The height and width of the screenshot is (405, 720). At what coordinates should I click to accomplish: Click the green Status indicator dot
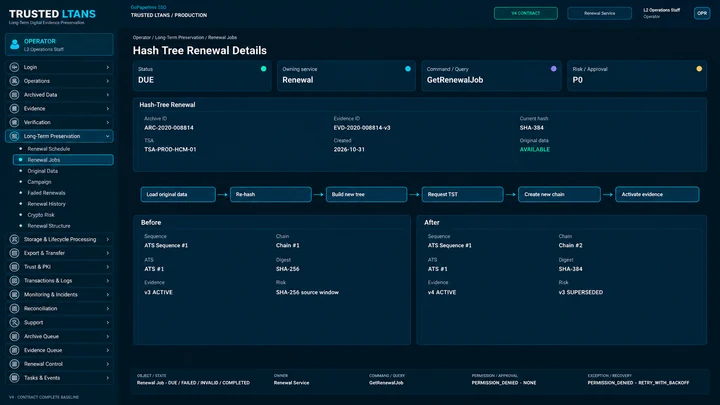pyautogui.click(x=264, y=69)
